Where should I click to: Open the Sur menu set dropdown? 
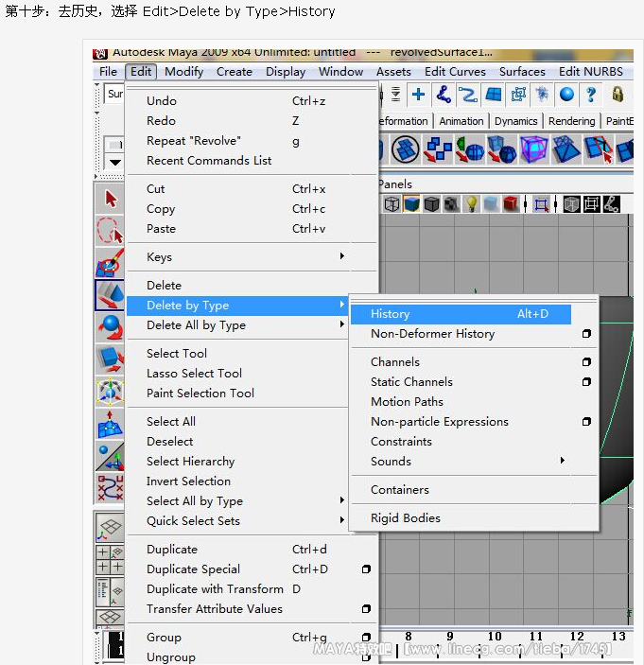(x=114, y=94)
